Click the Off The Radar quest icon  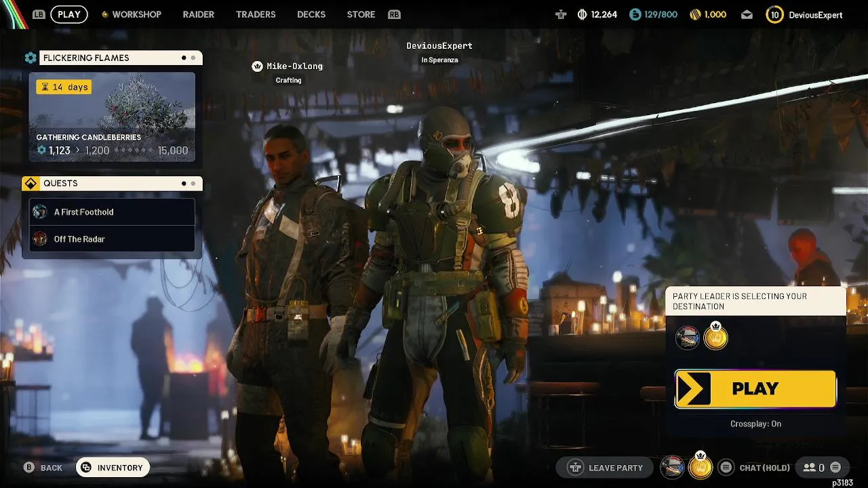(40, 239)
